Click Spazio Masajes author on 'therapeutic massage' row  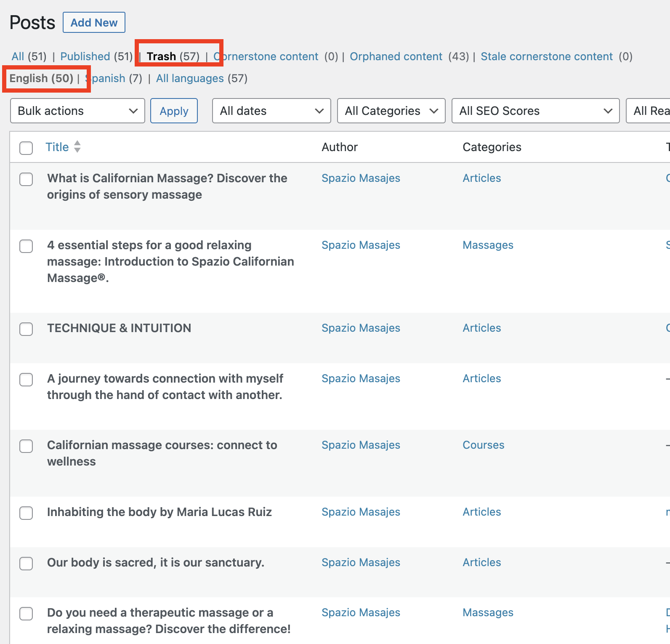pos(361,612)
